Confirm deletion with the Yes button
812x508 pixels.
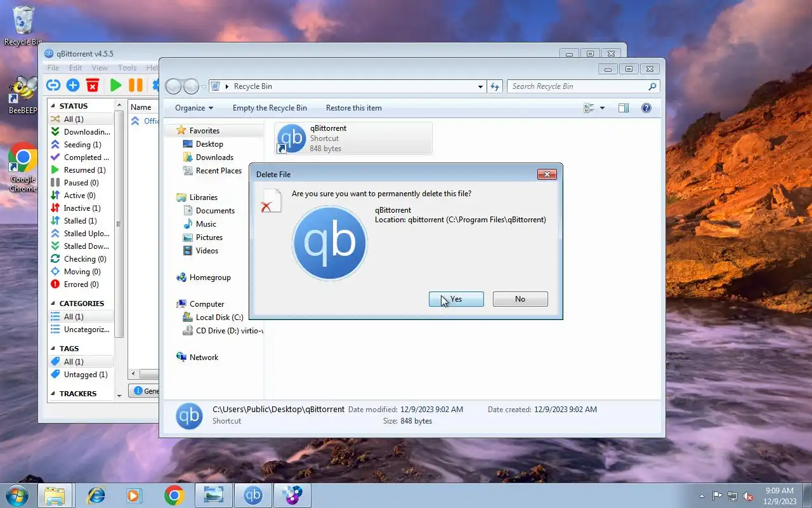click(x=456, y=299)
